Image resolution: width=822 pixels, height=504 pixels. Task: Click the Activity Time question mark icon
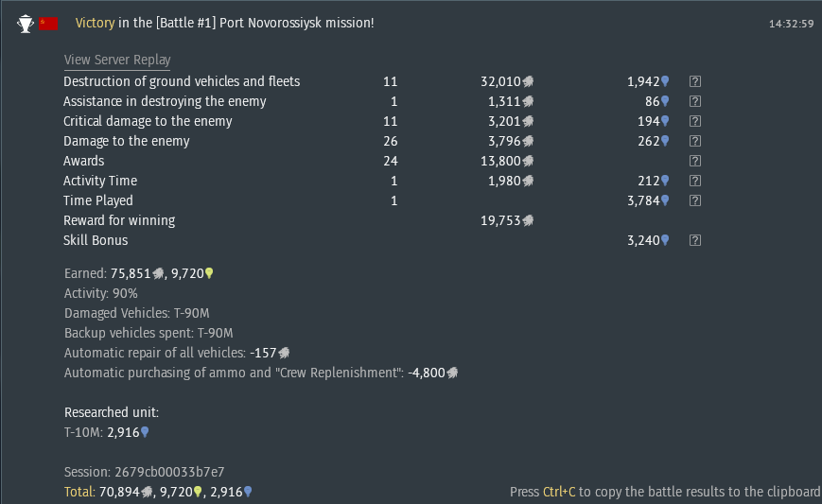pos(695,181)
